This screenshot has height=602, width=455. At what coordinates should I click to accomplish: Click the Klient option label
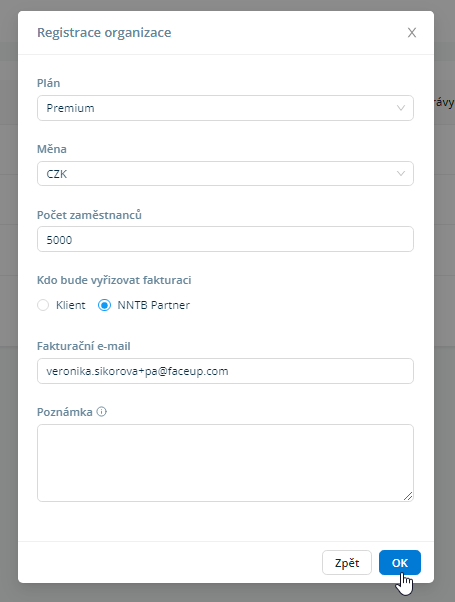point(71,305)
